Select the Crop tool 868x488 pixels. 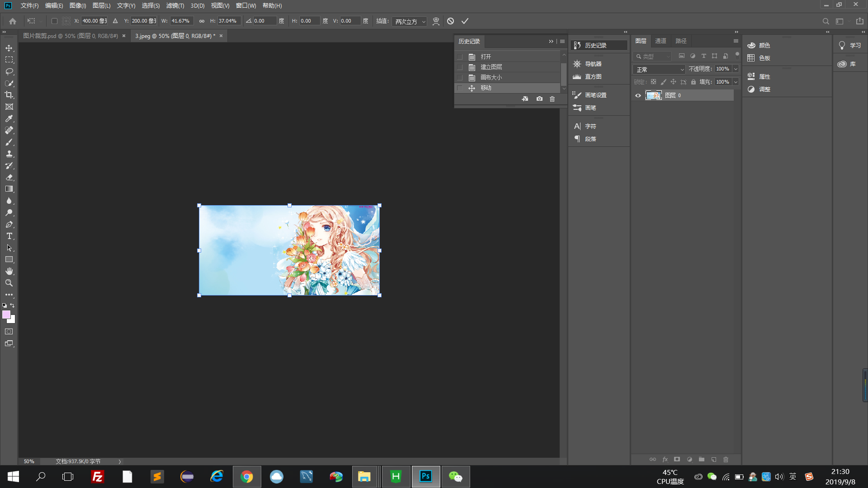pos(9,95)
